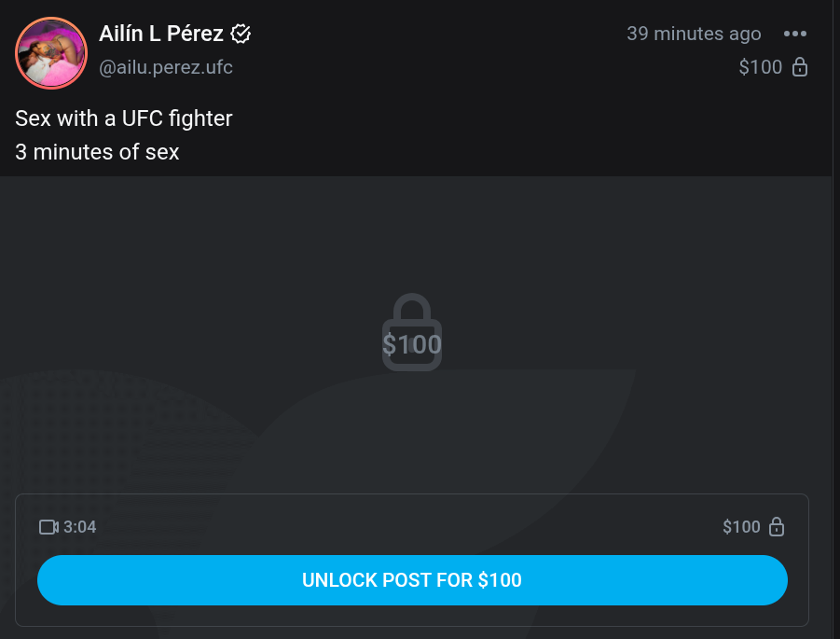840x639 pixels.
Task: Click the $100 price in the post header
Action: [760, 67]
